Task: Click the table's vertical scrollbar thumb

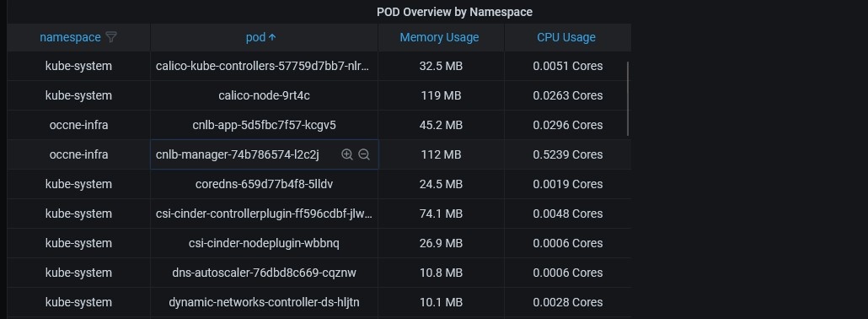Action: (628, 99)
